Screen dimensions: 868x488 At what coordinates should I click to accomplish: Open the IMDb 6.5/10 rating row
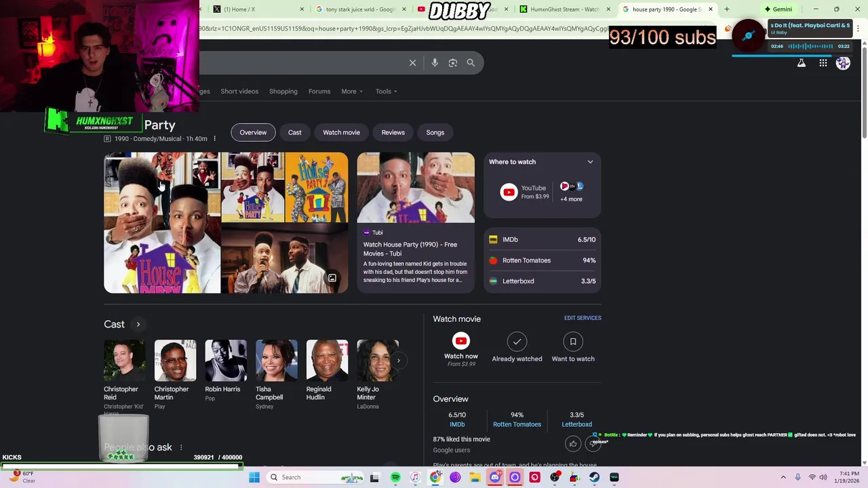(x=542, y=239)
